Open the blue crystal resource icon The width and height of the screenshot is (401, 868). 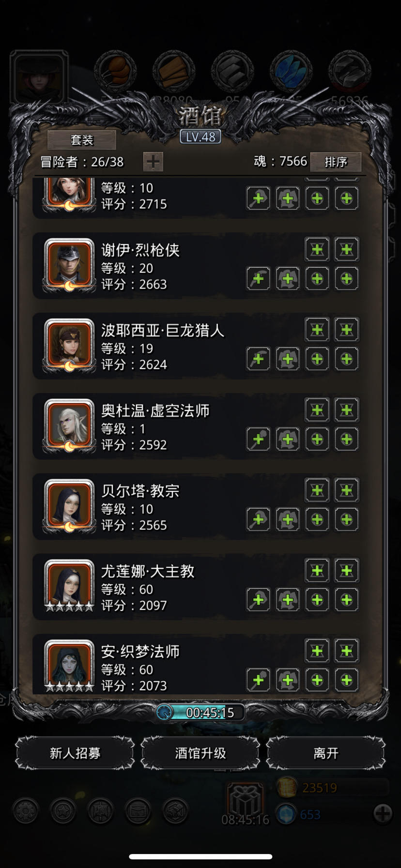click(x=291, y=72)
